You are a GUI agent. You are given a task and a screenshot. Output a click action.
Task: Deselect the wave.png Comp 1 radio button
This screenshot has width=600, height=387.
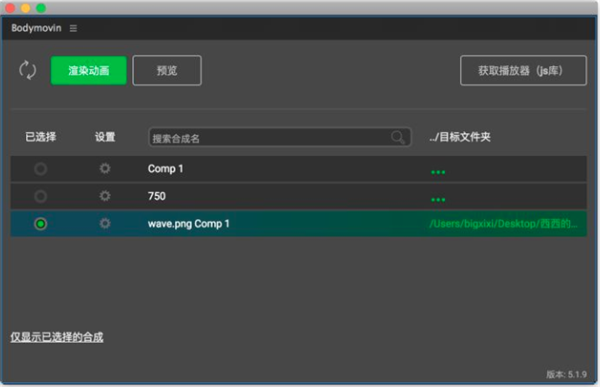pos(41,224)
